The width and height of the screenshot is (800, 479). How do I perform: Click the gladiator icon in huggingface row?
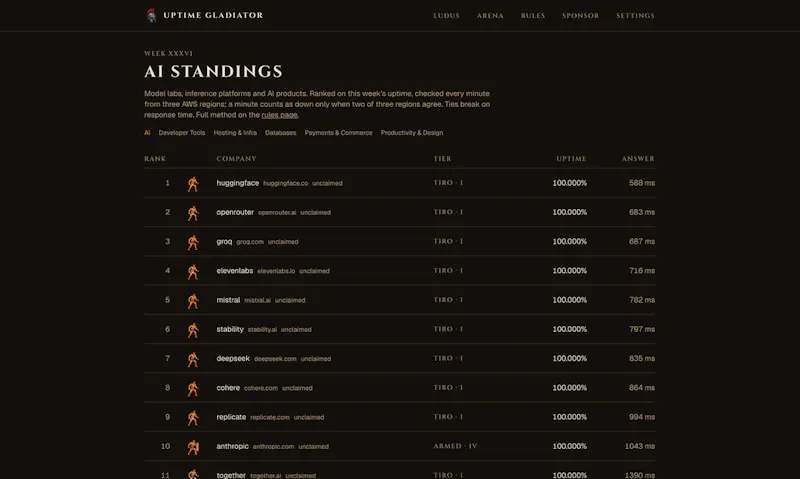pos(193,184)
